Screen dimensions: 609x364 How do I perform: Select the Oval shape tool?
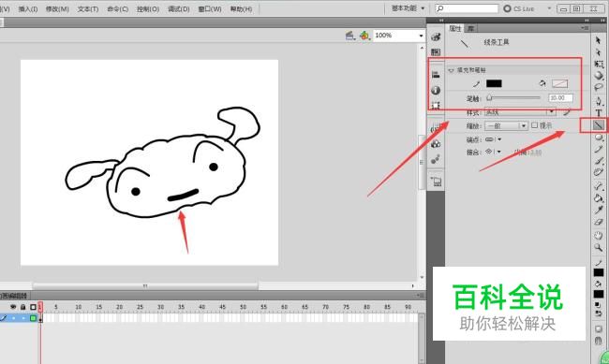pyautogui.click(x=599, y=137)
